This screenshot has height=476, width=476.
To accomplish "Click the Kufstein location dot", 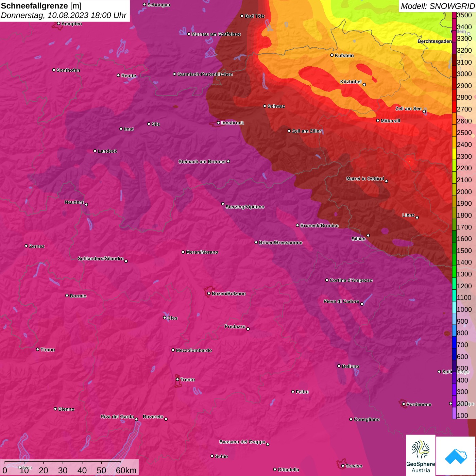I will 332,55.
